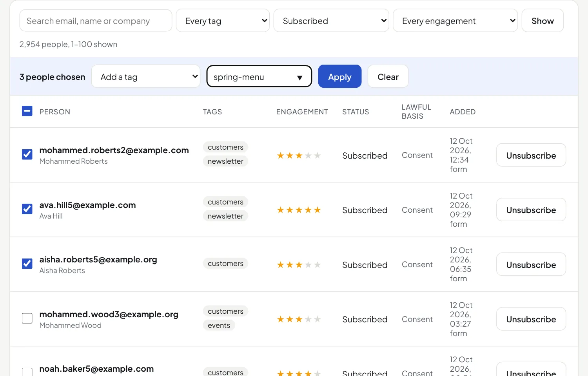This screenshot has height=376, width=588.
Task: Click the customers tag on Aisha Roberts
Action: (225, 264)
